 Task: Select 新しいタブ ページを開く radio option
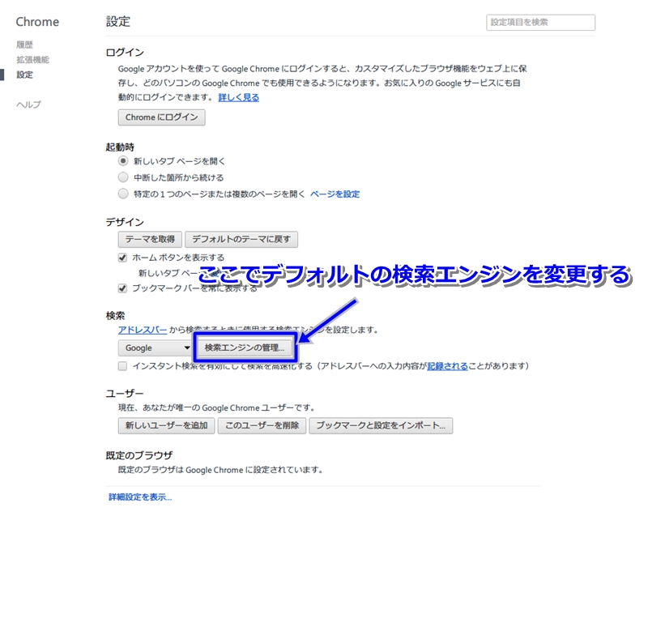pos(123,160)
